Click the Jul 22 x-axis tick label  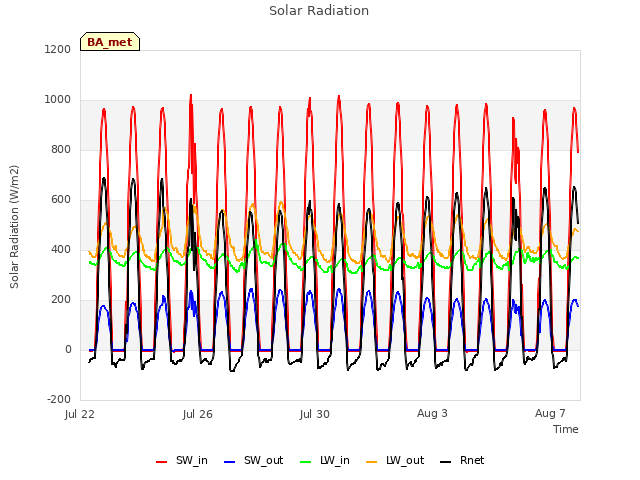[x=80, y=414]
